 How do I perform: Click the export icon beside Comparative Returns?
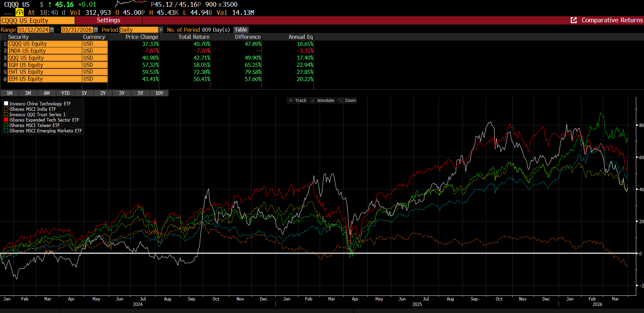[x=573, y=20]
